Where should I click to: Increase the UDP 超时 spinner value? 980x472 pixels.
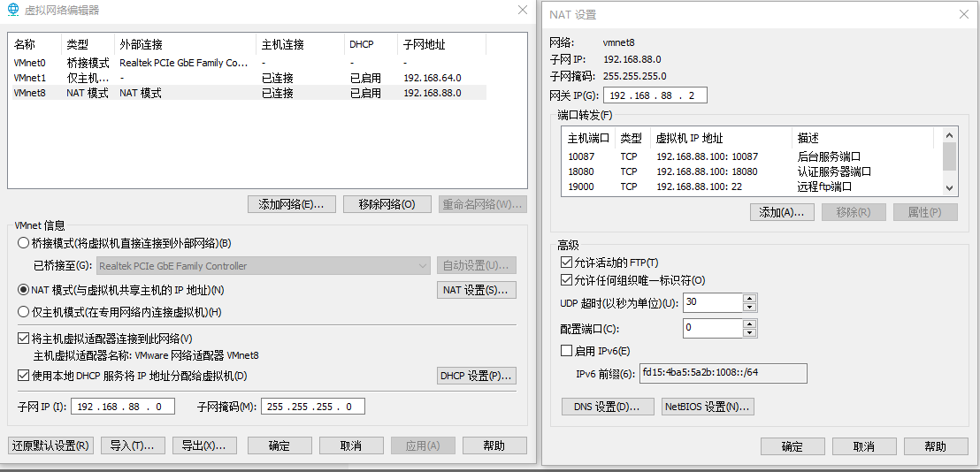750,299
